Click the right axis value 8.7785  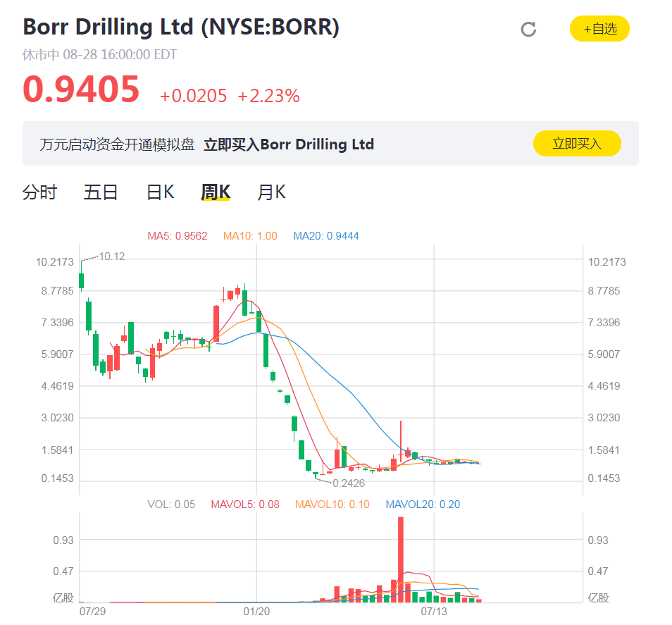click(x=604, y=290)
